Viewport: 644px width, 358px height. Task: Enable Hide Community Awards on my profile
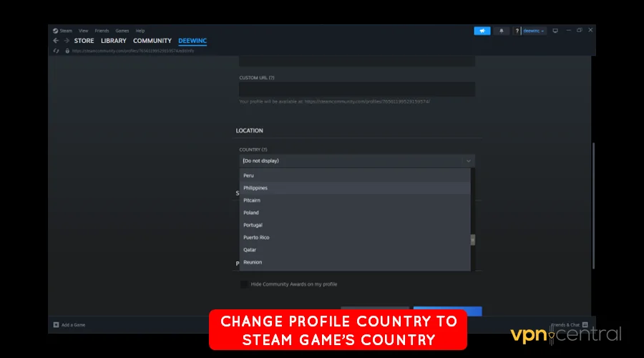pos(245,284)
